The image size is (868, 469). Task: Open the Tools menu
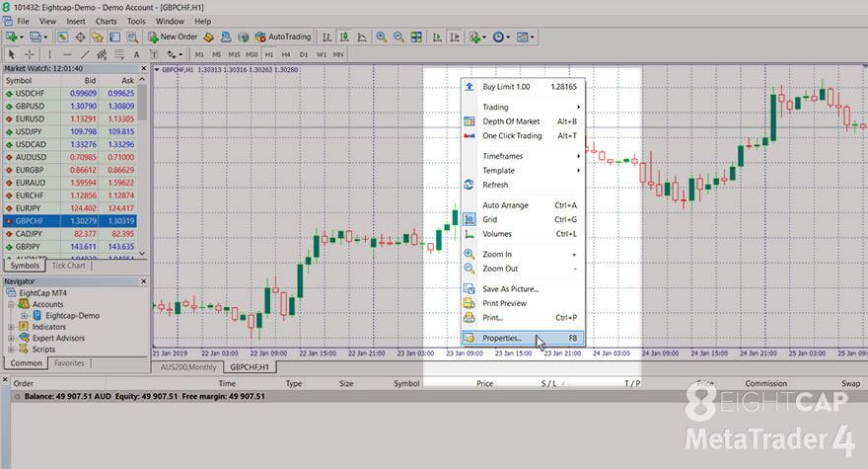pyautogui.click(x=136, y=21)
